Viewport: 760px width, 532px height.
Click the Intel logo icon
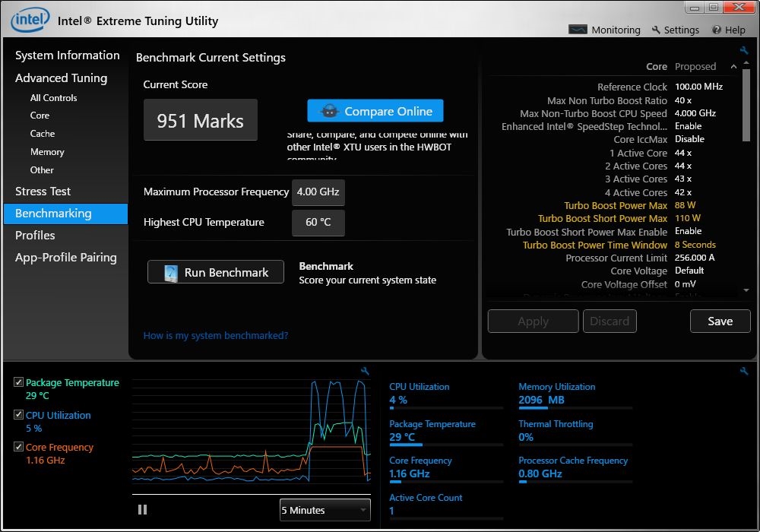pyautogui.click(x=30, y=20)
